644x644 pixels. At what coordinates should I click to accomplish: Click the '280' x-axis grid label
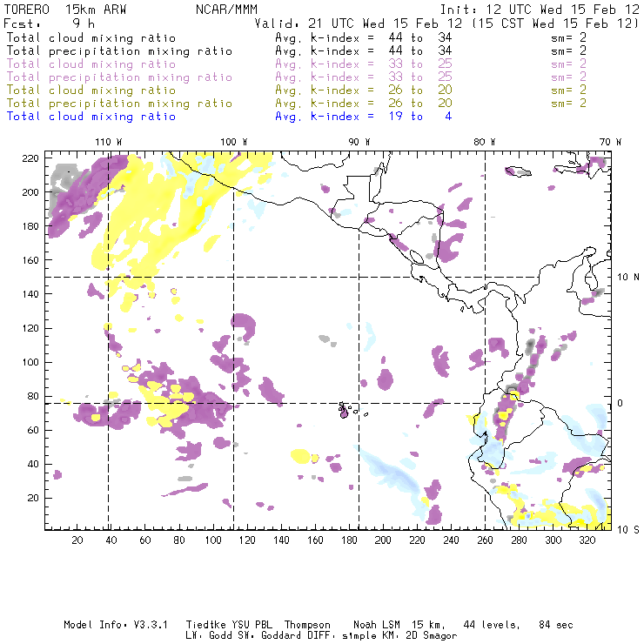pyautogui.click(x=520, y=540)
